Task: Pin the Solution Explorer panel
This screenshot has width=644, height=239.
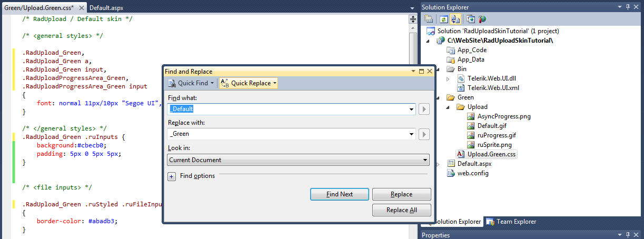Action: 628,7
